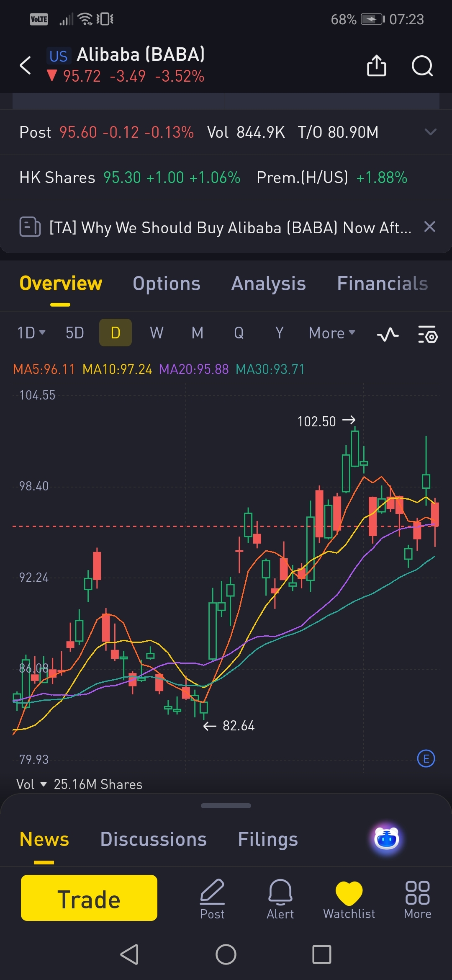This screenshot has width=452, height=980.
Task: Tap the share icon in header
Action: tap(376, 65)
